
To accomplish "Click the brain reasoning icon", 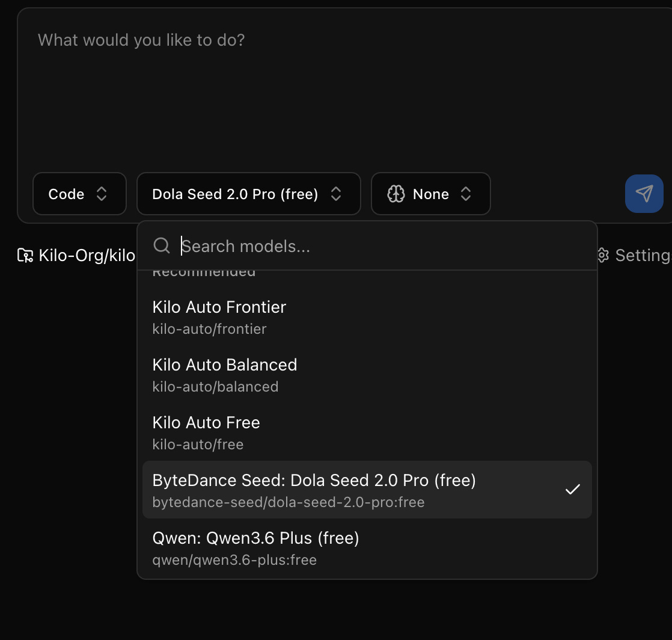I will (396, 194).
